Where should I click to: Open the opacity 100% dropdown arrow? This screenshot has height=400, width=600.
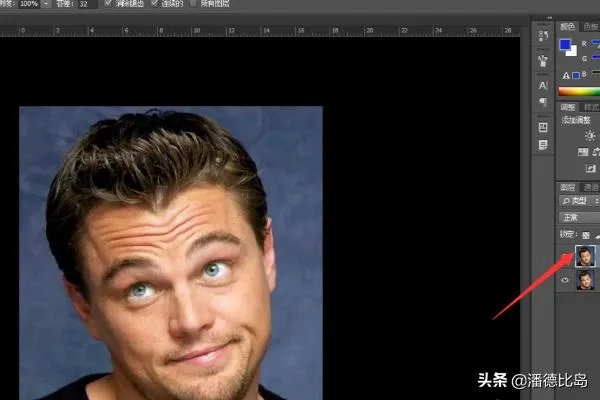click(46, 5)
